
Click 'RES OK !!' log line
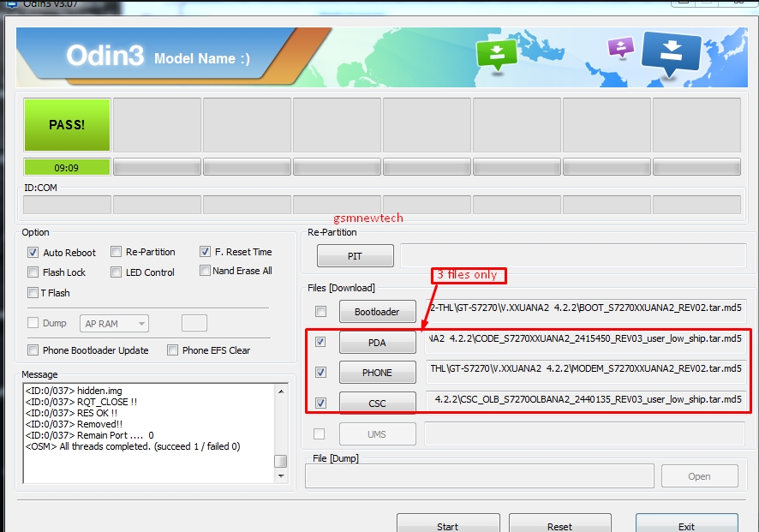point(71,413)
